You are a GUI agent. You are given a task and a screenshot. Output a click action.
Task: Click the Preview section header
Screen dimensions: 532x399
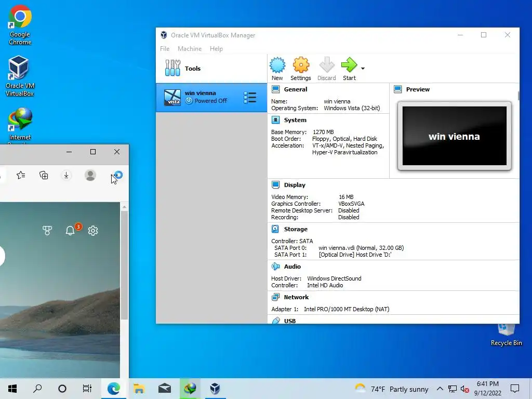pos(418,89)
